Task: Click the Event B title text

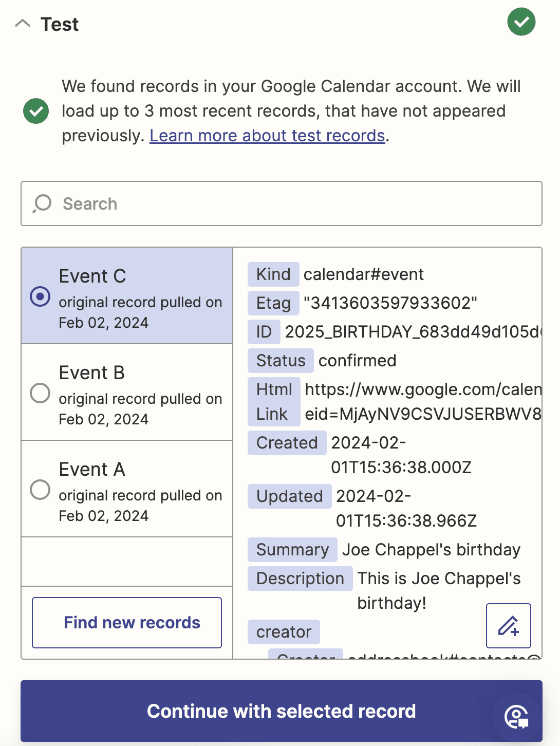Action: (x=92, y=373)
